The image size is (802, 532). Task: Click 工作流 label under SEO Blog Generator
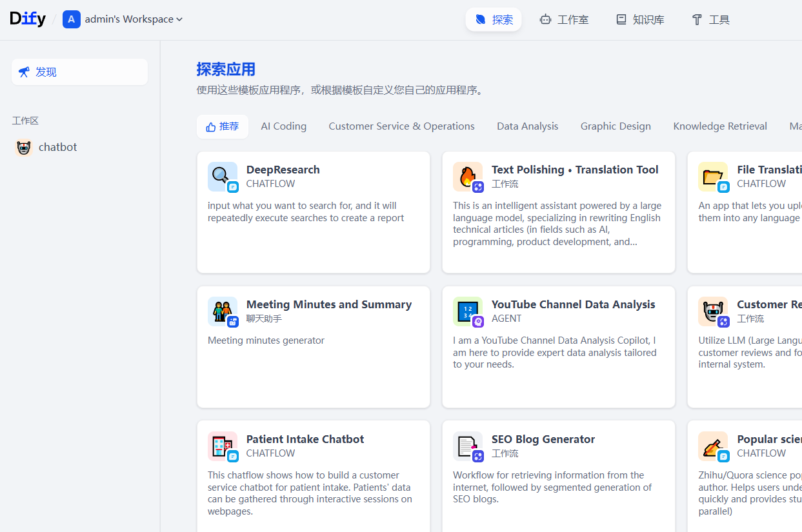click(x=505, y=453)
